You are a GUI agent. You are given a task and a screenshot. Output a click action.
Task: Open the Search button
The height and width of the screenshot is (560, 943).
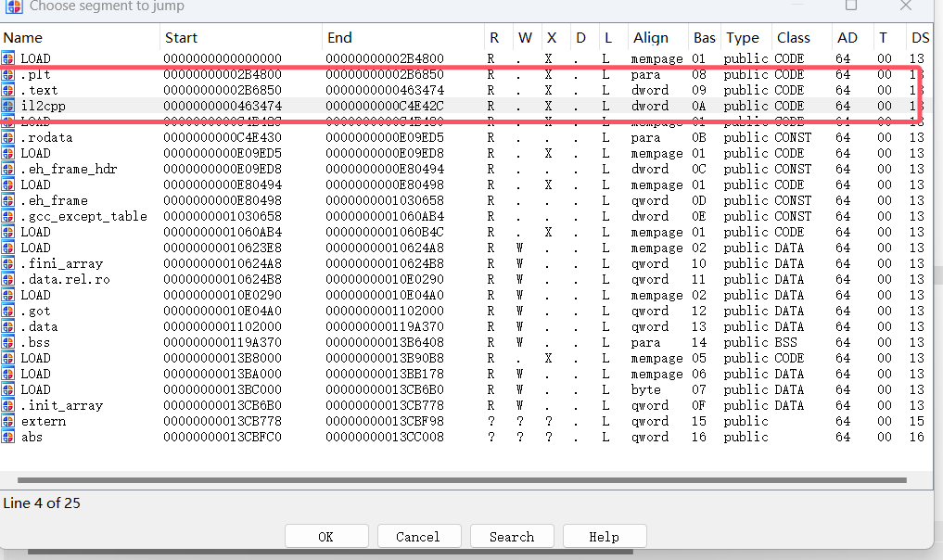(512, 537)
